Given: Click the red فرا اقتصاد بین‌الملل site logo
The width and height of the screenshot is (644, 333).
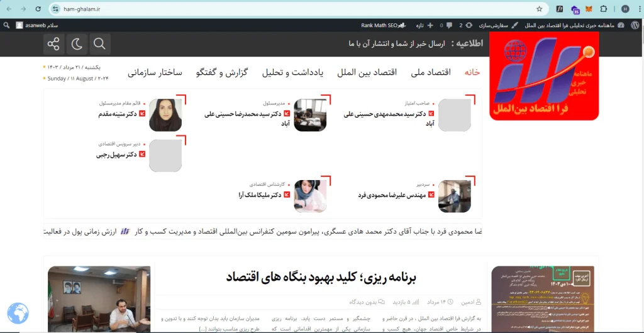Looking at the screenshot, I should [x=544, y=76].
